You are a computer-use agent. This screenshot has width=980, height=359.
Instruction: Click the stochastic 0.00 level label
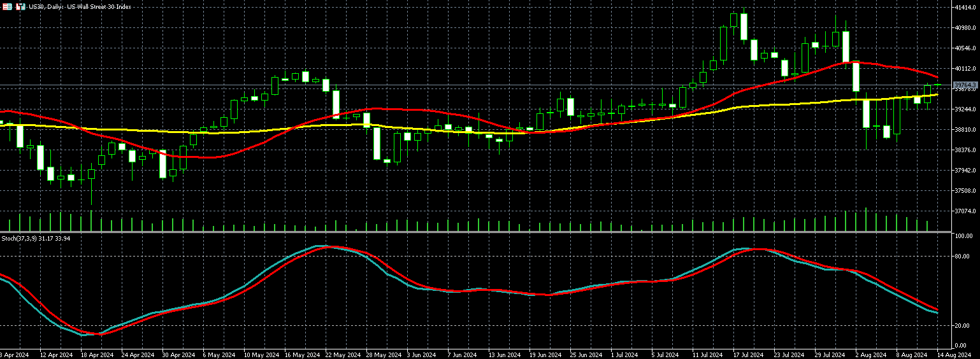point(962,345)
